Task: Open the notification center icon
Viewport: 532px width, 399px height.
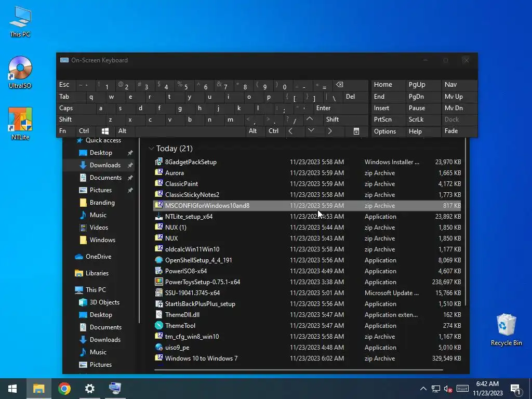Action: [x=515, y=389]
